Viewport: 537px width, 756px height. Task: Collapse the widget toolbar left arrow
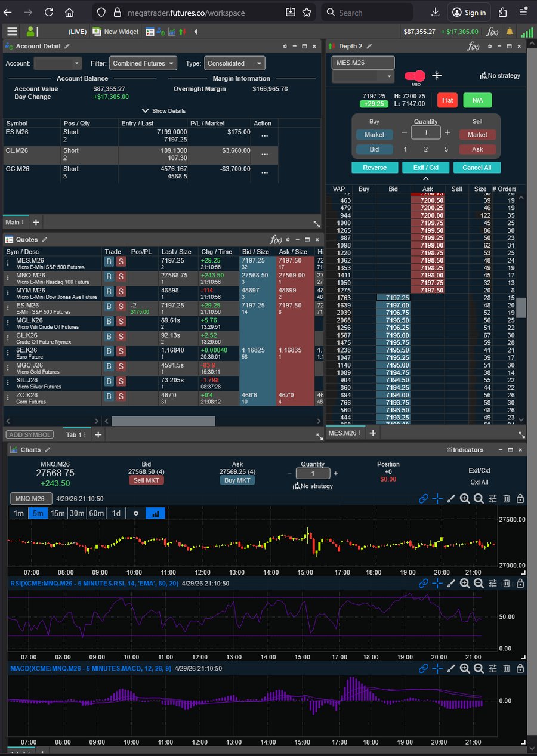pos(196,32)
